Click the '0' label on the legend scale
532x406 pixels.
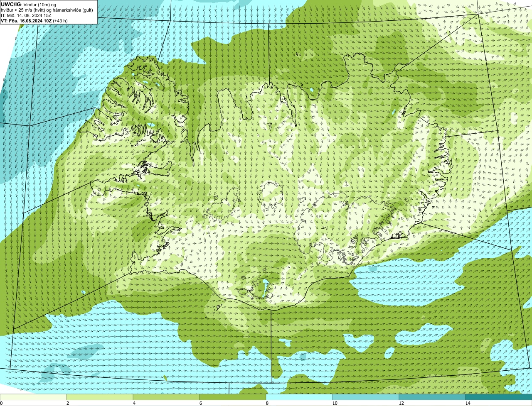pyautogui.click(x=1, y=403)
